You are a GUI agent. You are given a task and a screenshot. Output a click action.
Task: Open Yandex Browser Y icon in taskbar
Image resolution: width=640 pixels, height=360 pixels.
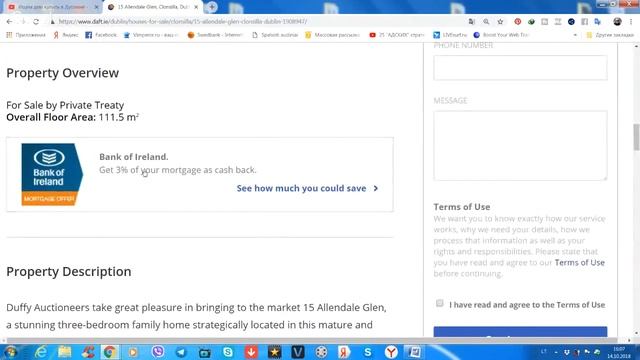coord(391,352)
